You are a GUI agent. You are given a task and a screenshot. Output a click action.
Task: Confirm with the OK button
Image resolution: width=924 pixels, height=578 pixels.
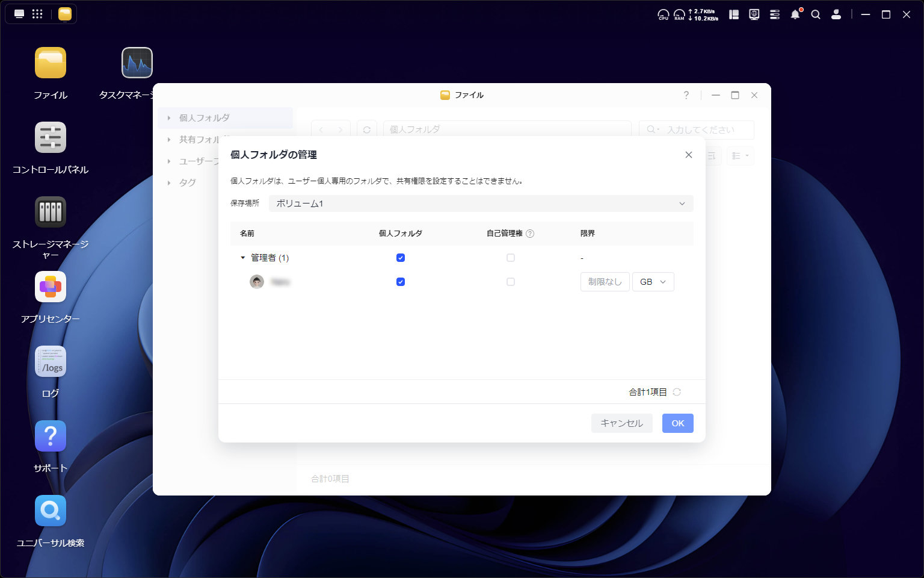point(677,423)
